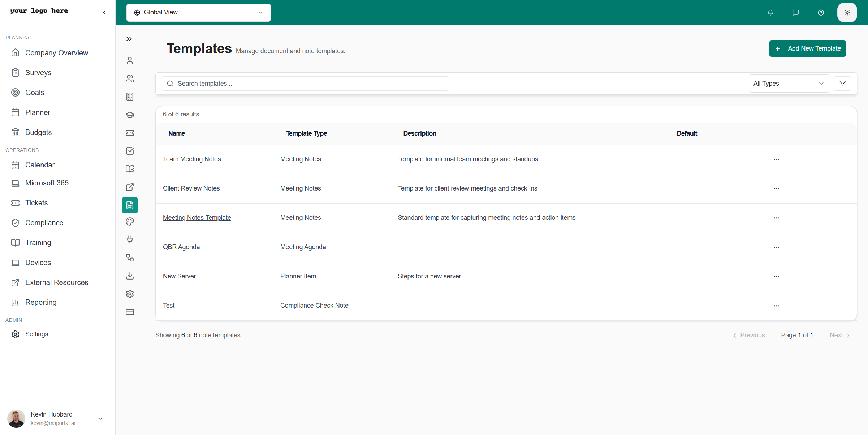Click the download icon in settings rail
Screen dimensions: 868x435
click(x=130, y=276)
